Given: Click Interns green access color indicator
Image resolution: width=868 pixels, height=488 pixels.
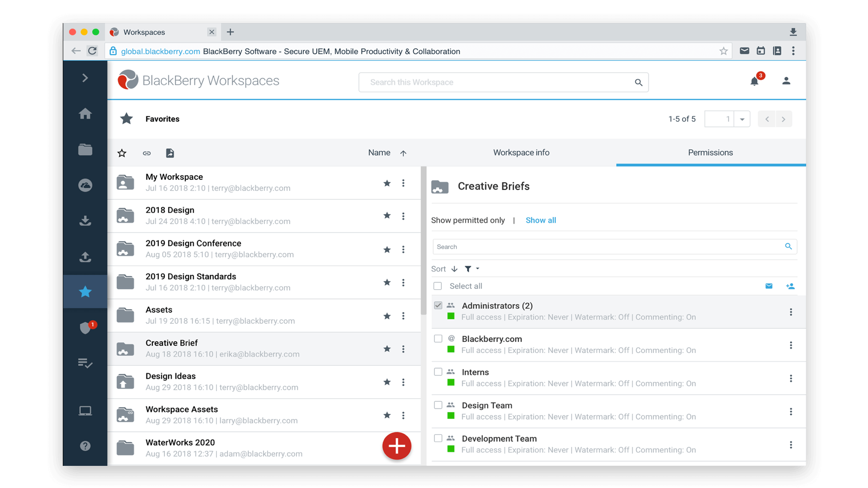Looking at the screenshot, I should point(451,383).
